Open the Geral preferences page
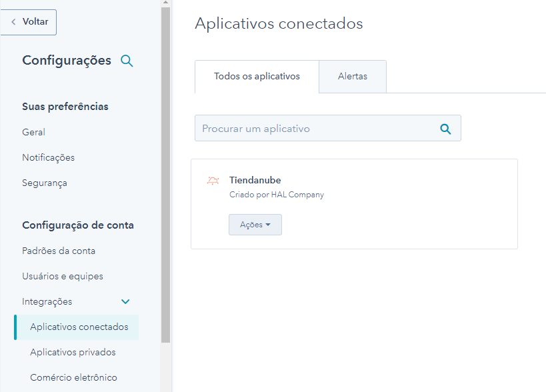546x392 pixels. 34,133
